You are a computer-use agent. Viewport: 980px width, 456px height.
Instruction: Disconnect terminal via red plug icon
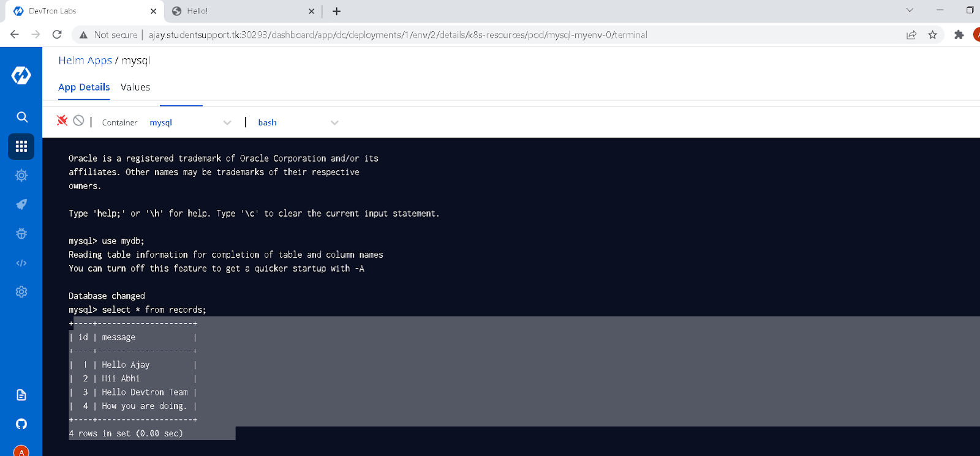point(62,121)
